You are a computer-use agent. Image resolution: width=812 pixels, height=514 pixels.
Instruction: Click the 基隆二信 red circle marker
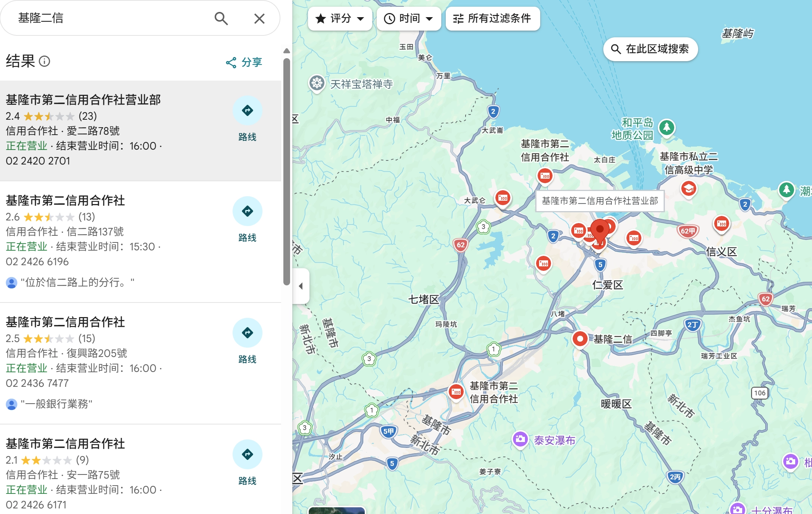(x=580, y=339)
